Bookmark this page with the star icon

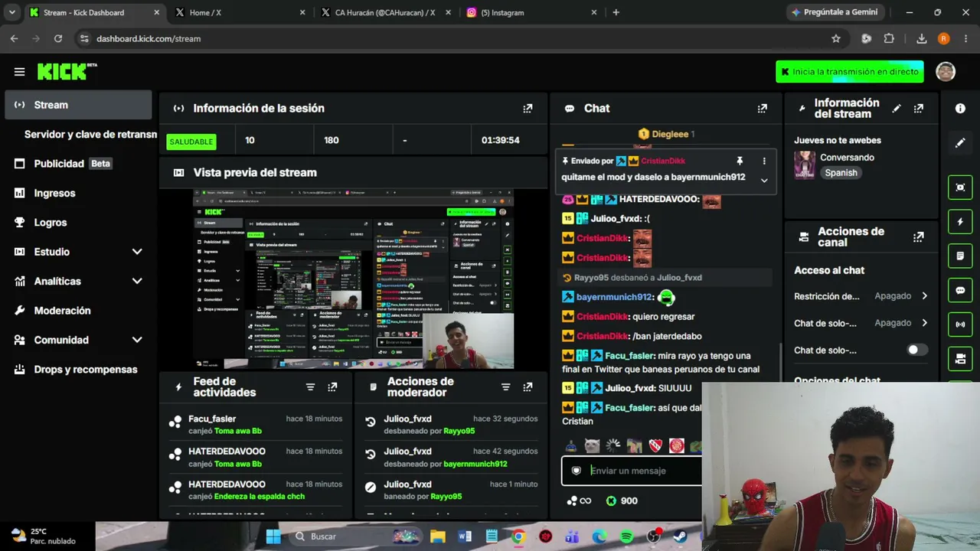836,38
